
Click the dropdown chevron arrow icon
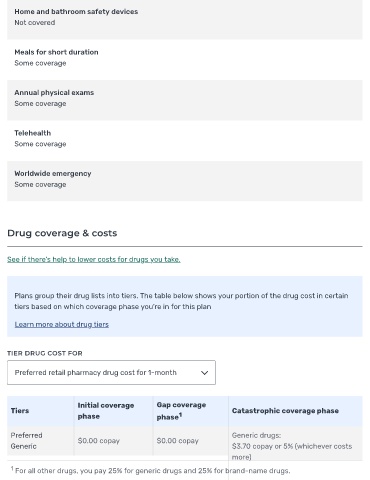[204, 373]
